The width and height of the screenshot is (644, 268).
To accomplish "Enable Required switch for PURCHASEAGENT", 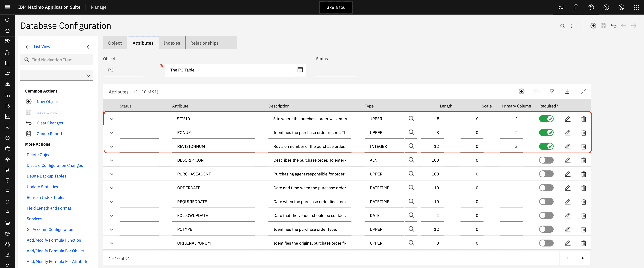I will point(546,174).
